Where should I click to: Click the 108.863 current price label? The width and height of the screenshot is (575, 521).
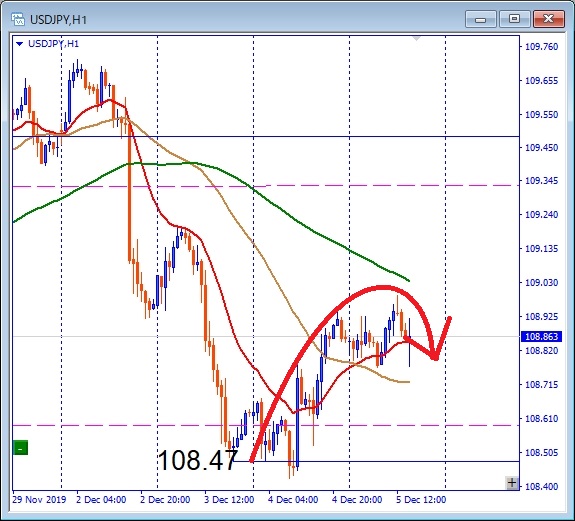coord(541,336)
